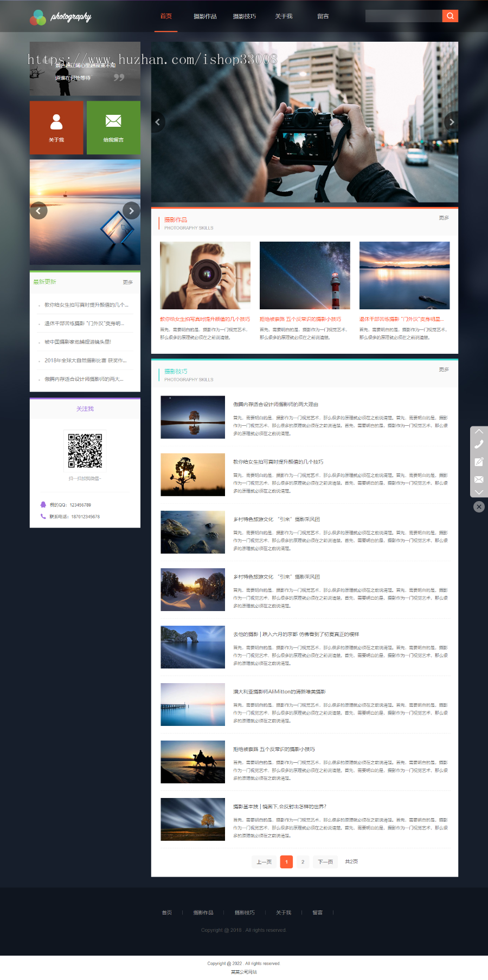The image size is (488, 980).
Task: Open the sunset lake works thumbnail
Action: [x=404, y=275]
